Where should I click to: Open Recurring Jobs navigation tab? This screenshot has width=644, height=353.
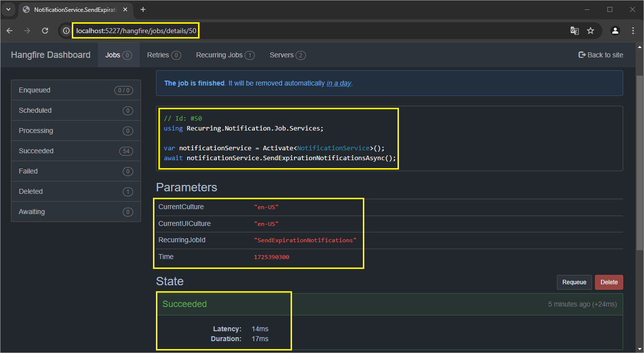click(x=225, y=55)
